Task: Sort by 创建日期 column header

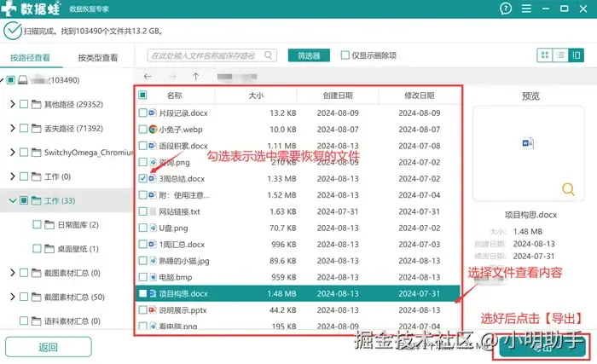Action: point(338,95)
